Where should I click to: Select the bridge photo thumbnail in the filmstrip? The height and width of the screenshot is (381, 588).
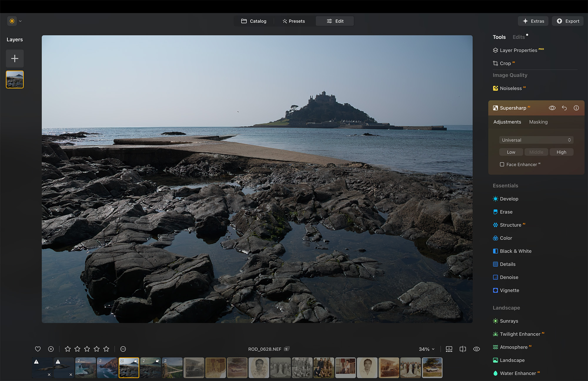(x=172, y=367)
